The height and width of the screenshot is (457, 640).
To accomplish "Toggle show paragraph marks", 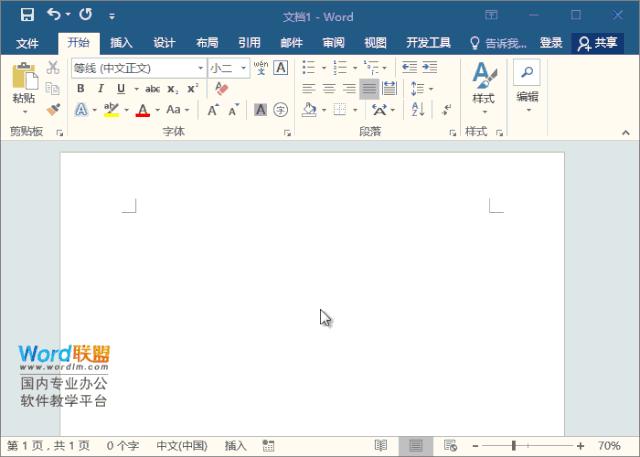I will coord(447,109).
